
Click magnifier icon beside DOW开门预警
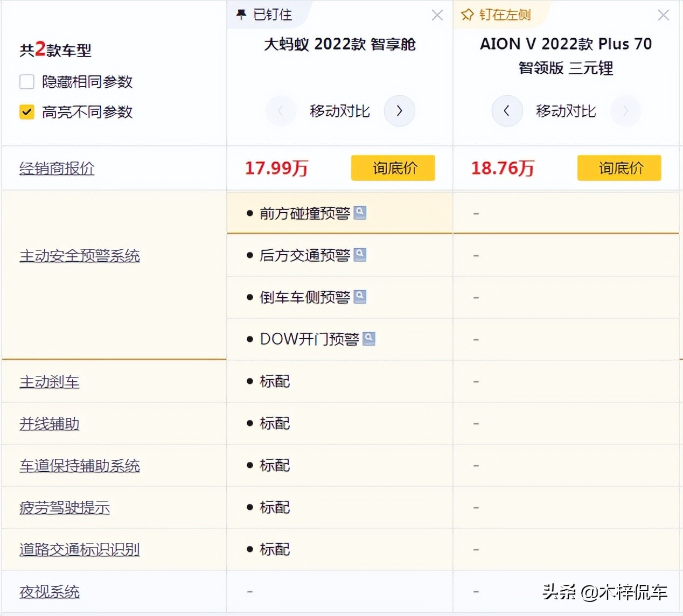[x=369, y=339]
